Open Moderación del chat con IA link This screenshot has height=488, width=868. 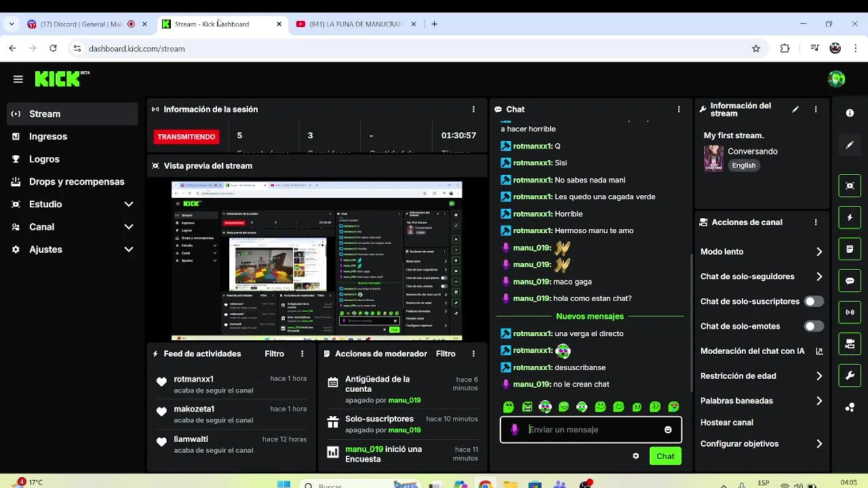(x=762, y=351)
